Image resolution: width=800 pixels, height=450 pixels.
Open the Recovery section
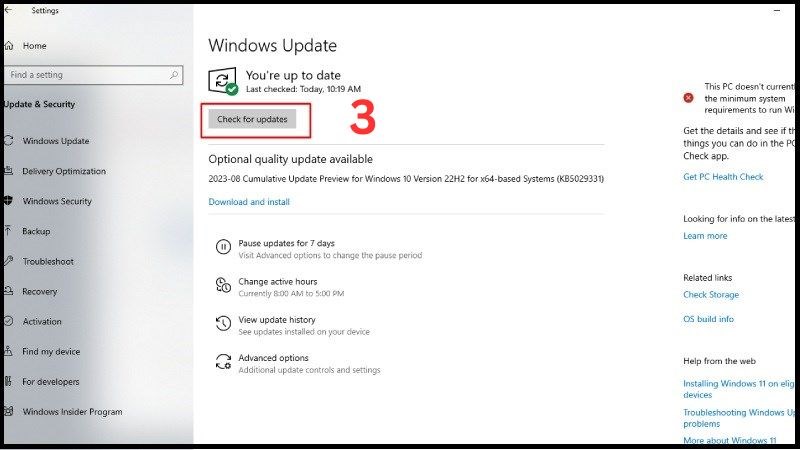coord(39,291)
